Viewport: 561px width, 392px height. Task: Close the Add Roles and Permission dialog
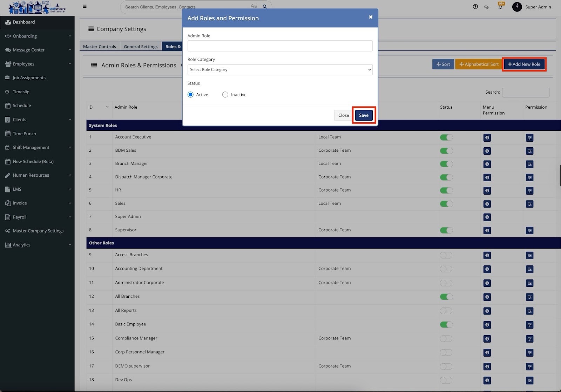coord(371,17)
